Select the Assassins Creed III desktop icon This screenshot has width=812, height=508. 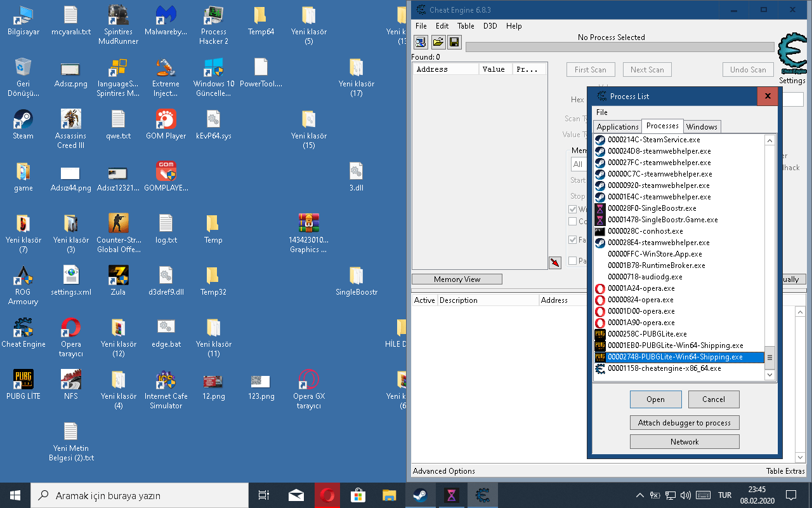(x=70, y=129)
